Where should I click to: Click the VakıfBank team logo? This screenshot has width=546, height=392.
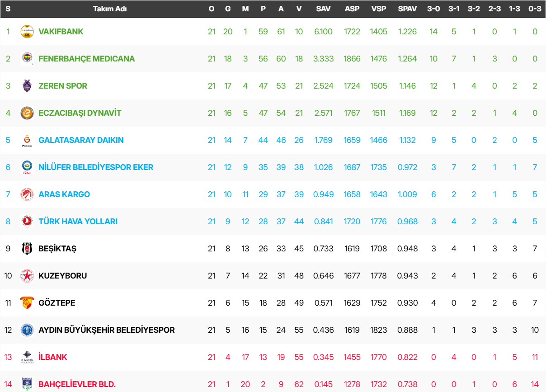[x=27, y=32]
